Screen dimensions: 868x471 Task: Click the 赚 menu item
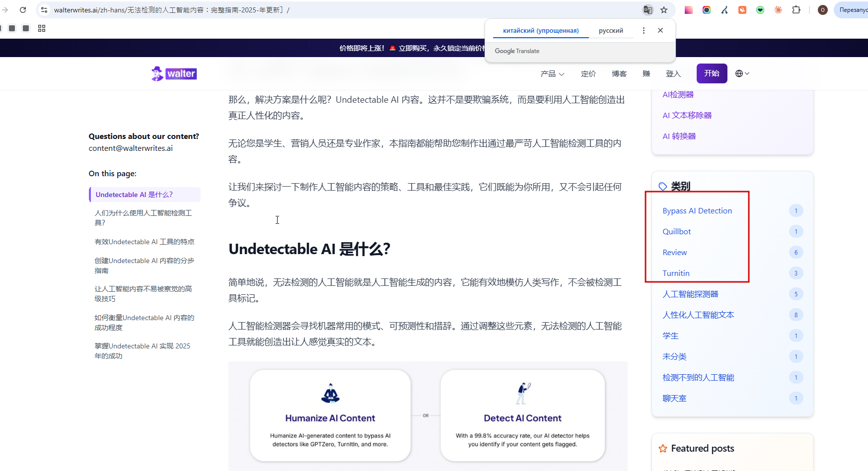click(x=646, y=74)
